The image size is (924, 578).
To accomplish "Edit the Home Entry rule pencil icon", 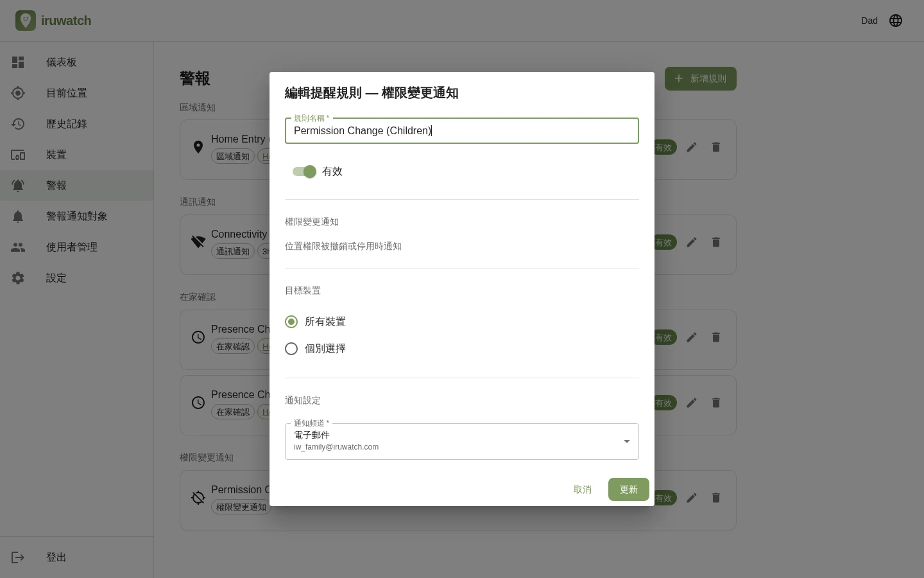I will coord(692,147).
